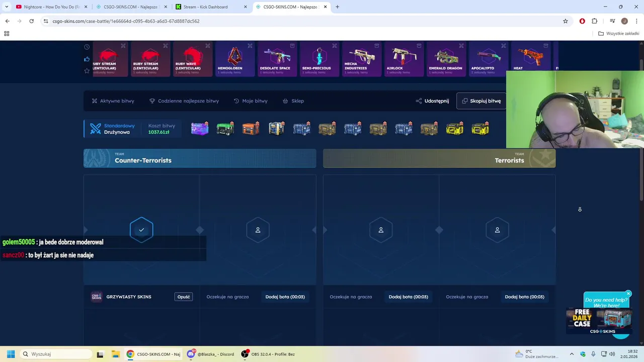Open the Mecha Industries drop card

362,59
